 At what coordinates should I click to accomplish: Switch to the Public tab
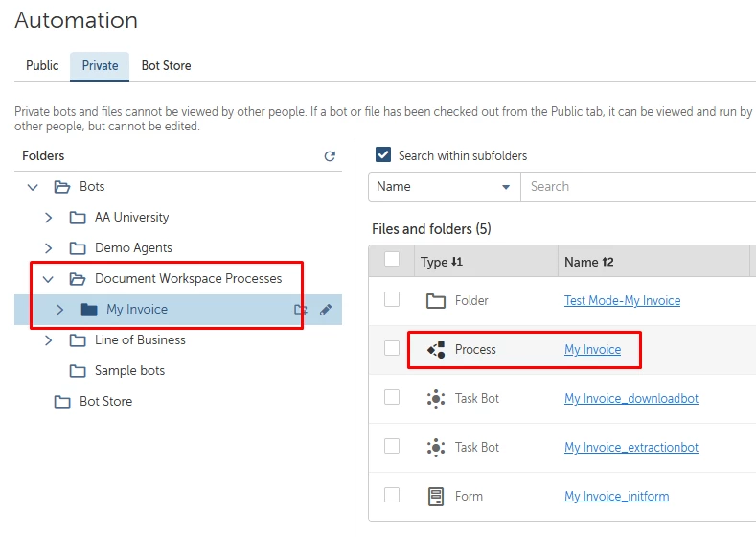tap(42, 66)
